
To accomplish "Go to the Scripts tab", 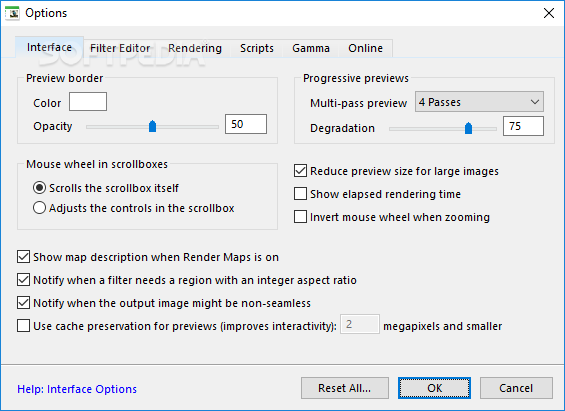I will coord(257,48).
